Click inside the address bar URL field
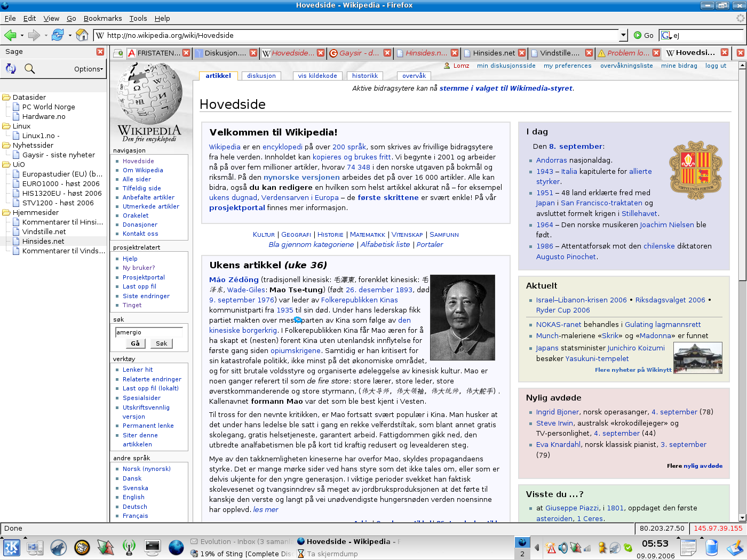Viewport: 747px width, 560px height. point(356,35)
